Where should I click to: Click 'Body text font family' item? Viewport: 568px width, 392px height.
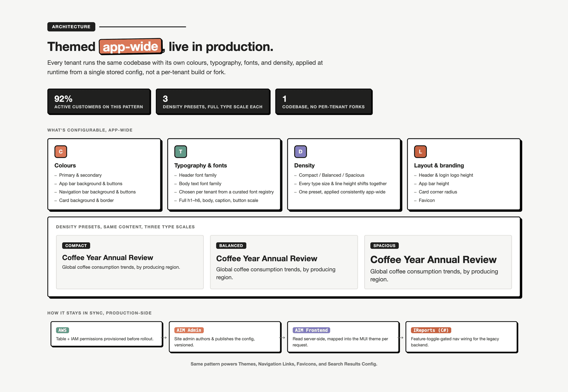[200, 184]
